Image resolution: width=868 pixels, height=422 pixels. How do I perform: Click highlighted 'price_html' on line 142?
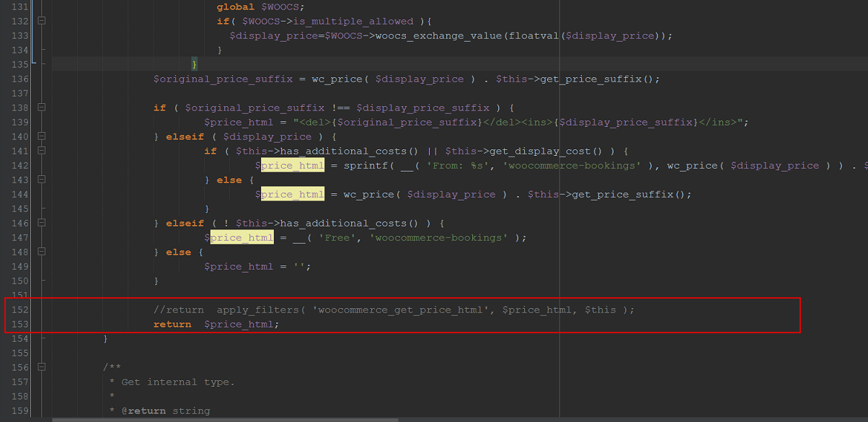pos(292,165)
